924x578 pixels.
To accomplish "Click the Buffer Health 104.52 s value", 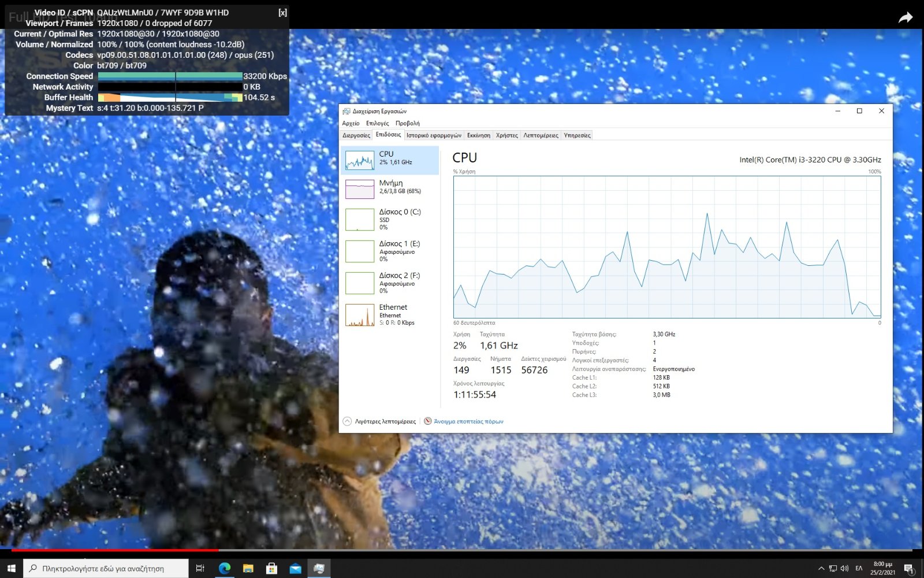I will click(259, 97).
